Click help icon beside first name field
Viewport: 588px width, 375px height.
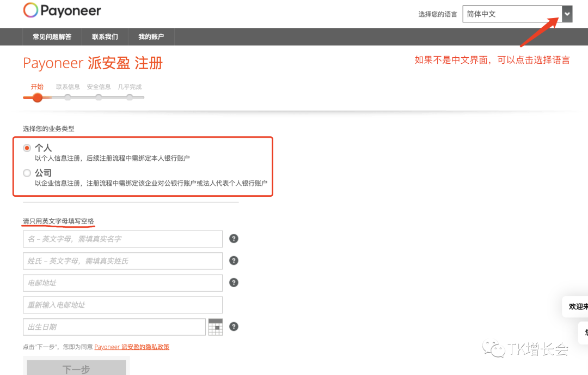click(x=234, y=239)
